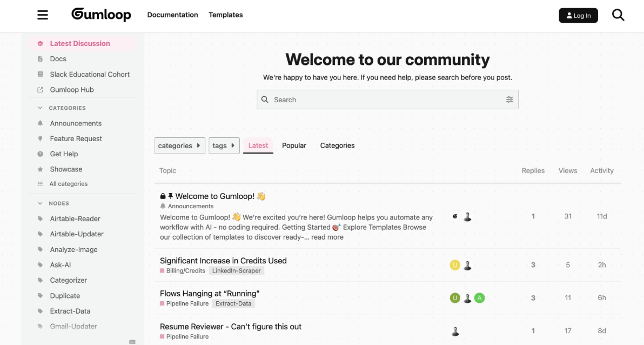The width and height of the screenshot is (644, 345).
Task: Select Latest Discussion in sidebar
Action: 83,44
